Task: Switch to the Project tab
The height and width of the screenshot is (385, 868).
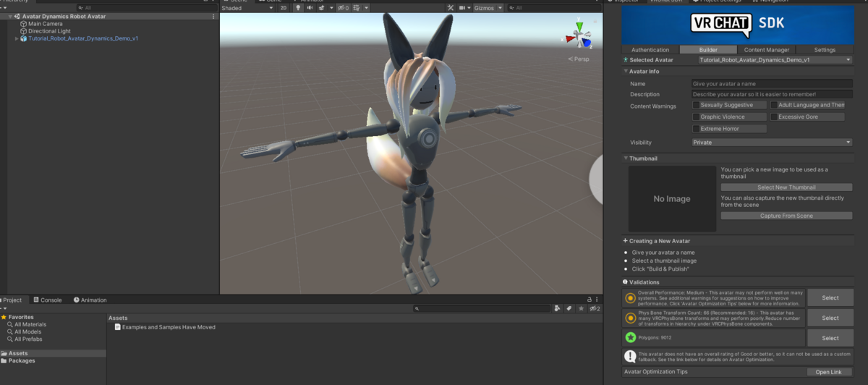Action: coord(13,300)
